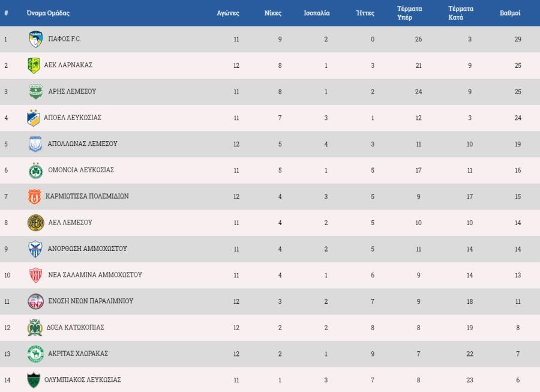Image resolution: width=540 pixels, height=392 pixels.
Task: Open the ΑΚΡΙΤΑΣ ΧΛΩΡΑΚΑΣ team name
Action: 78,354
